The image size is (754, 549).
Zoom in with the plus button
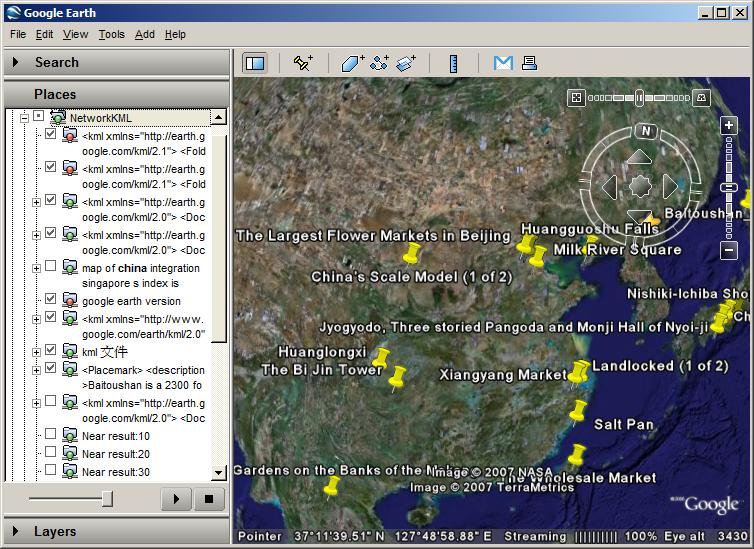(729, 125)
